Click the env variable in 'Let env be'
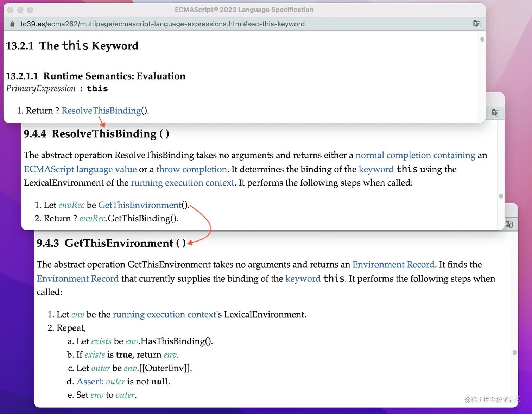The image size is (532, 414). 78,314
